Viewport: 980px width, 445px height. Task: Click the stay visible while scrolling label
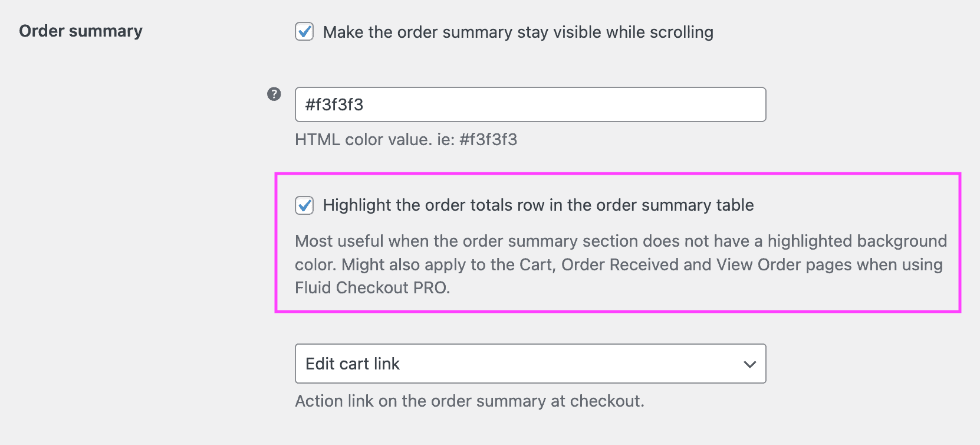518,32
